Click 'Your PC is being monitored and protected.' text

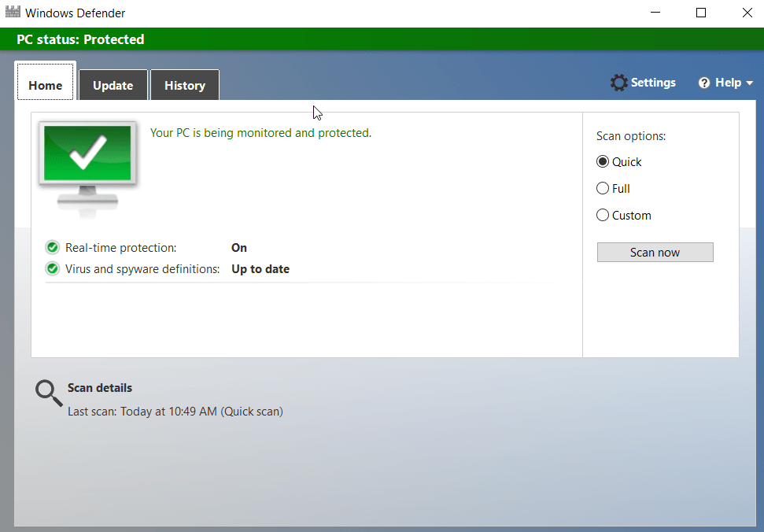pos(260,133)
